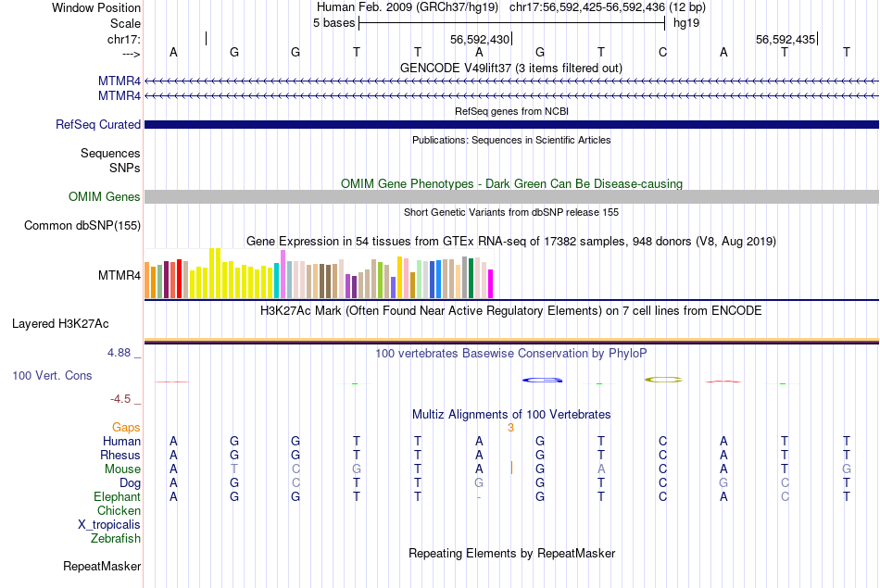Open 100 vertebrates Basewise Conservation by PhyloP title

511,353
